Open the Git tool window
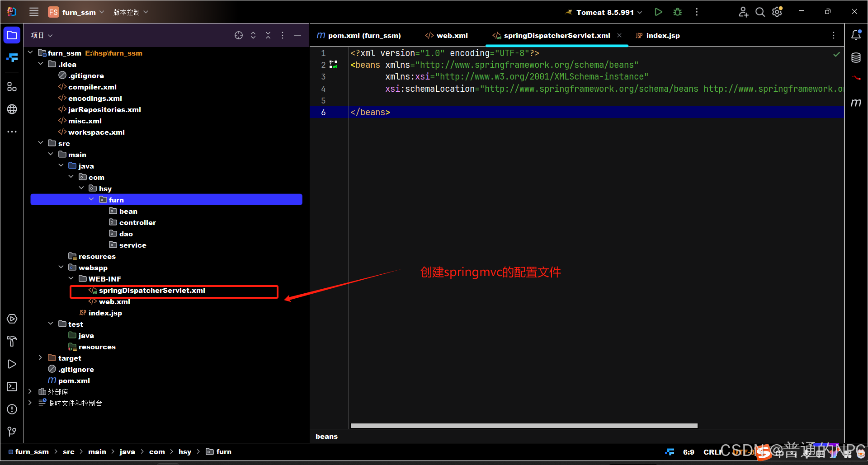Screen dimensions: 868x465 [12, 432]
